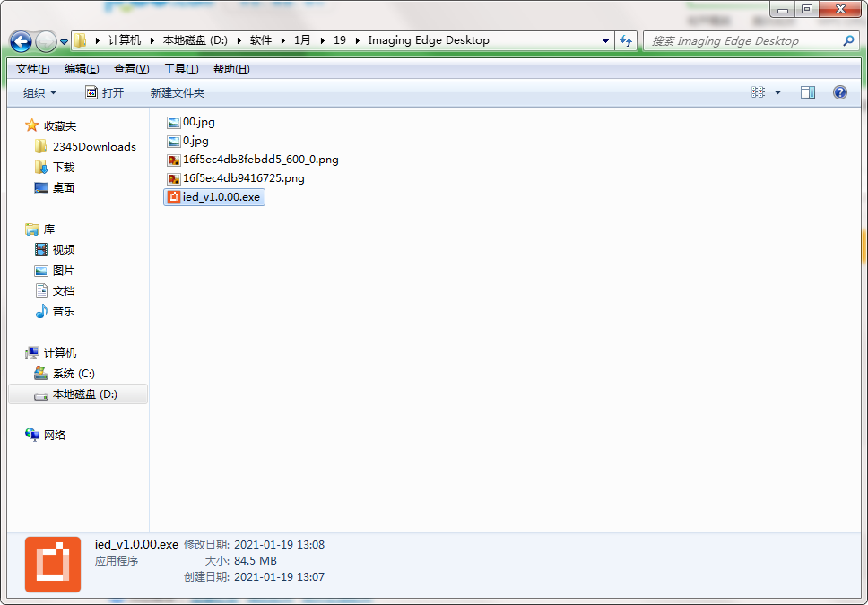The image size is (868, 605).
Task: Click the 0.jpg image file icon
Action: coord(174,141)
